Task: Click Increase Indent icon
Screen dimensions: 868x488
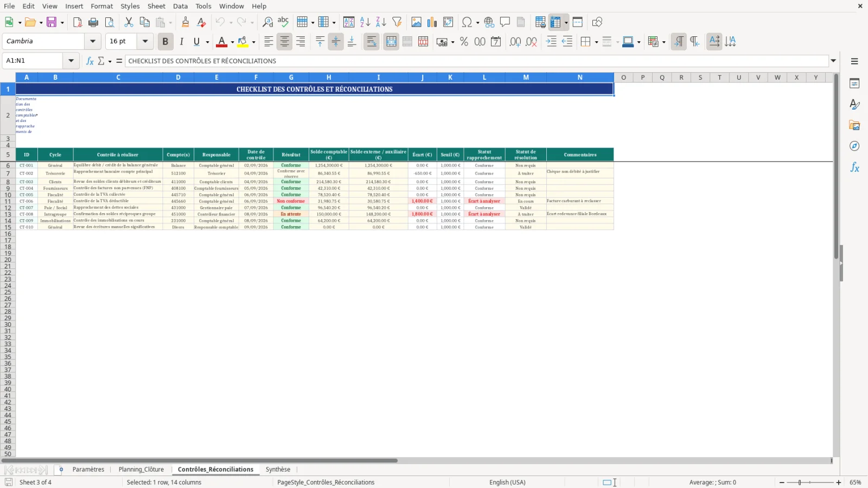Action: point(551,42)
